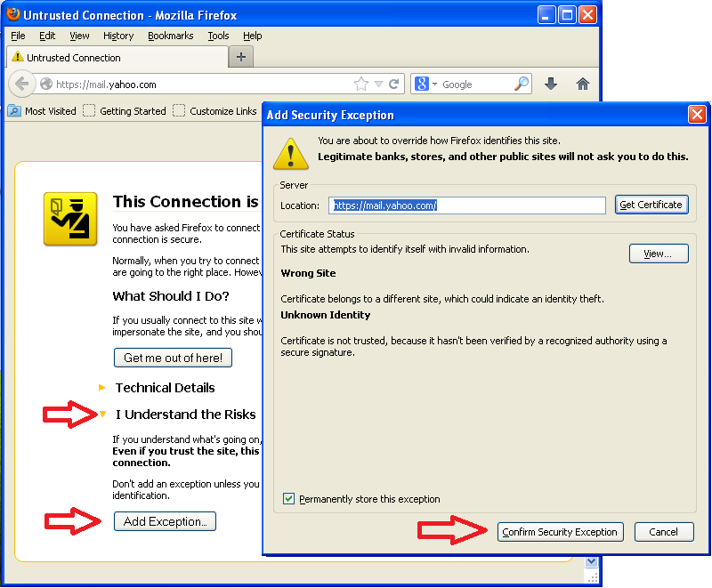This screenshot has height=588, width=712.
Task: Open the Edit menu
Action: [47, 36]
